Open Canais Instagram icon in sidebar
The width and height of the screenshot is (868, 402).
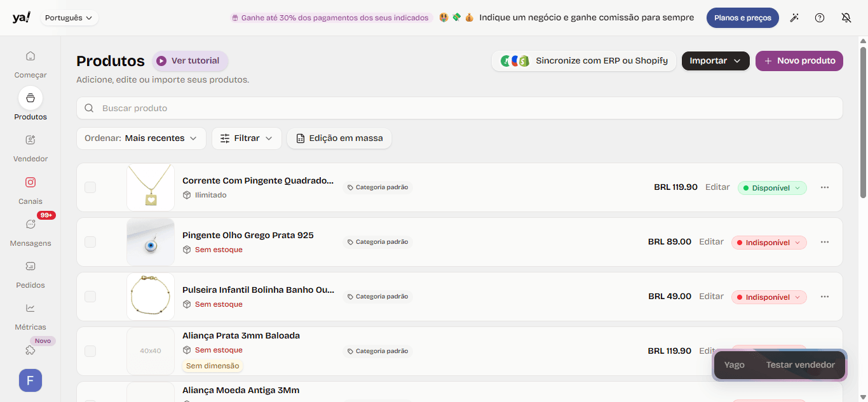tap(31, 182)
